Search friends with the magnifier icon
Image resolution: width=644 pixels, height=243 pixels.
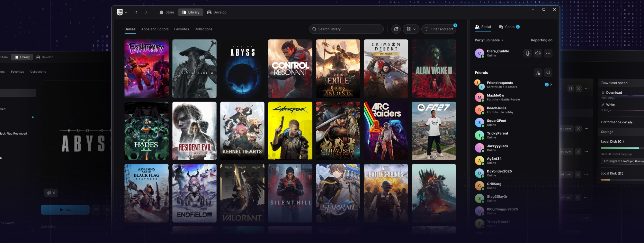[548, 73]
